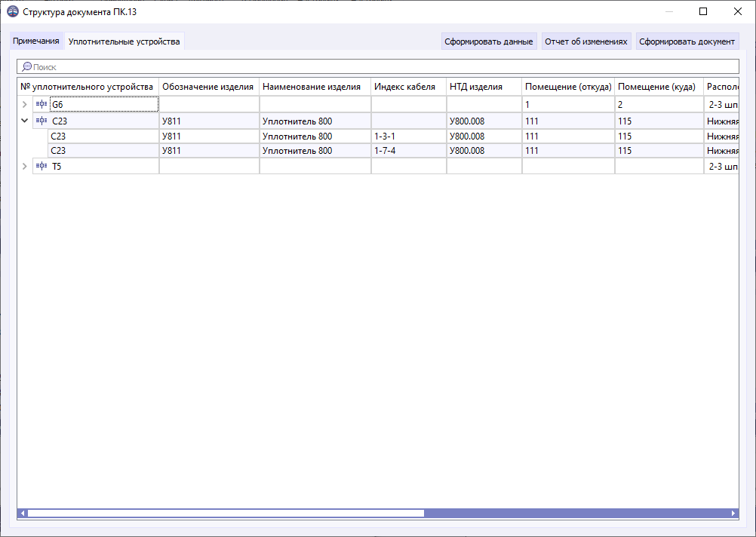The height and width of the screenshot is (537, 756).
Task: Expand the G6 tree row
Action: click(x=23, y=103)
